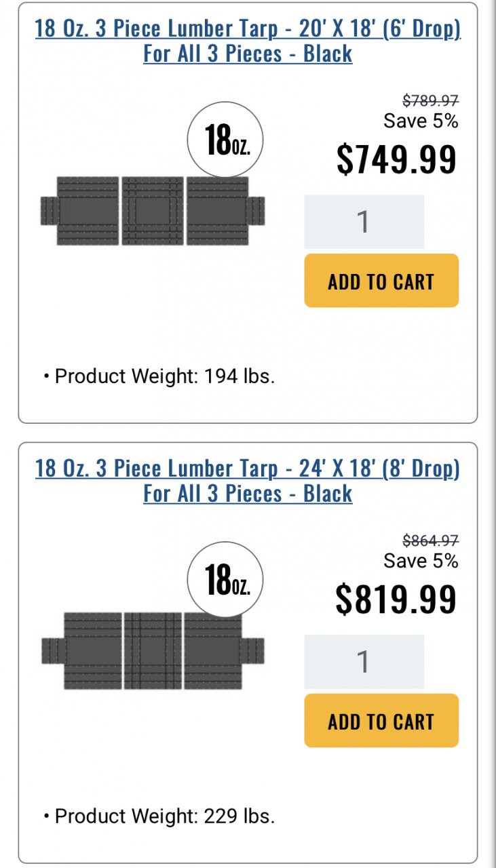Click the $819.99 sale price
Screen dimensions: 496x868
click(396, 599)
